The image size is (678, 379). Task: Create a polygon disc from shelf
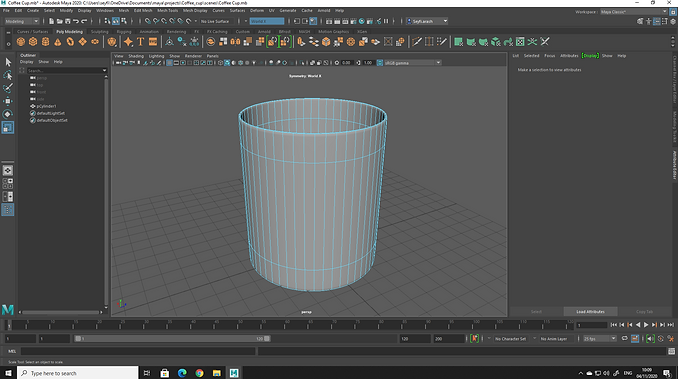(95, 42)
